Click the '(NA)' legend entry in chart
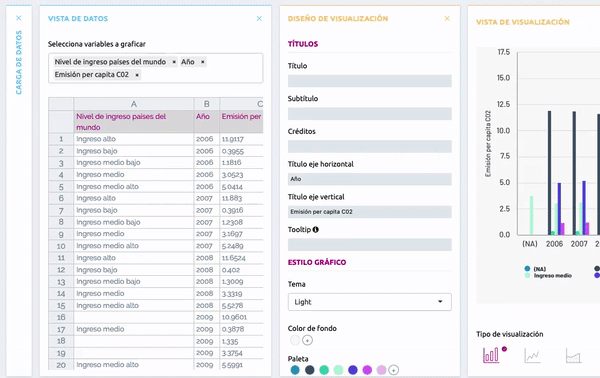This screenshot has height=378, width=600. (535, 269)
